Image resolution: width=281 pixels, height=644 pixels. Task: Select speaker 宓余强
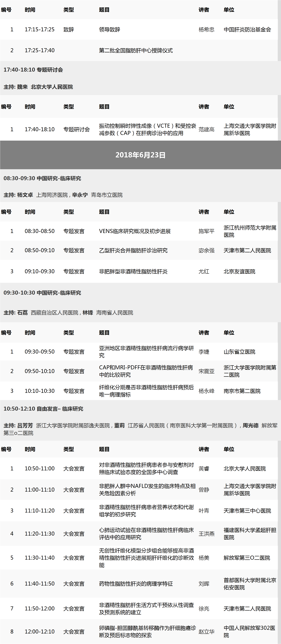[206, 250]
